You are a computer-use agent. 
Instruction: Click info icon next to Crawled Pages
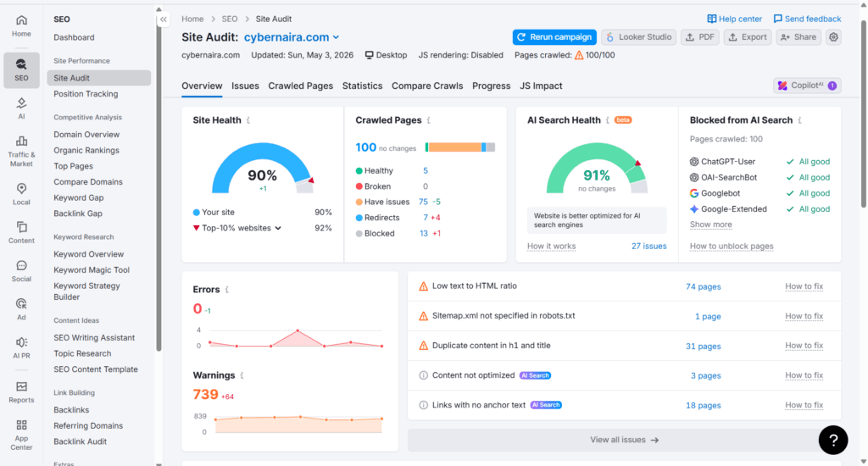429,120
